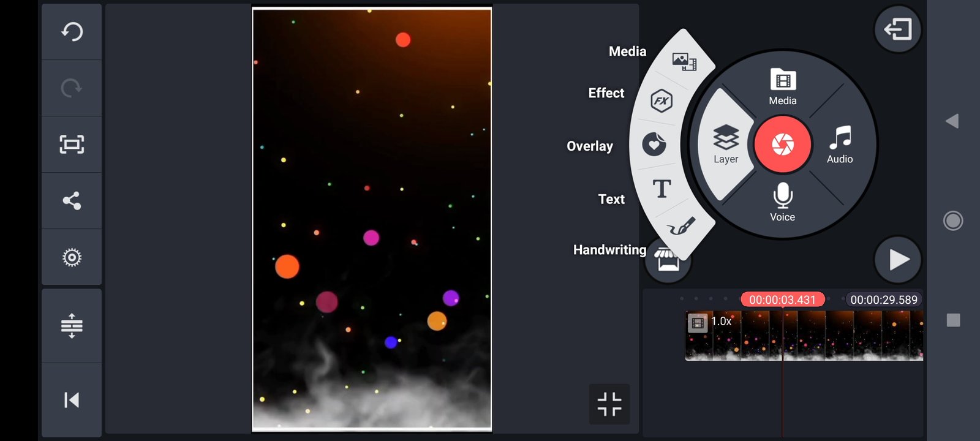Viewport: 980px width, 441px height.
Task: Open project settings gear
Action: 72,257
